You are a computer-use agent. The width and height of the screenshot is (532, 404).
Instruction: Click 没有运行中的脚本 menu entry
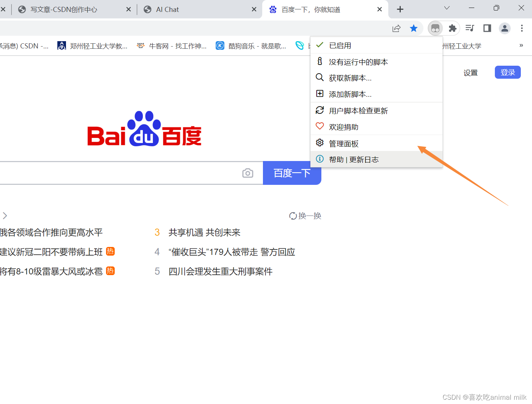tap(377, 62)
